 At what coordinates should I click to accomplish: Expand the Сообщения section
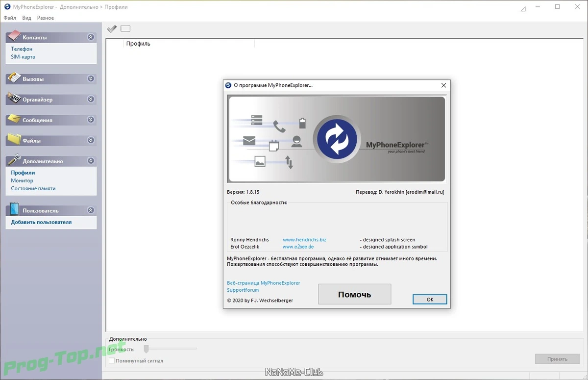[x=91, y=120]
